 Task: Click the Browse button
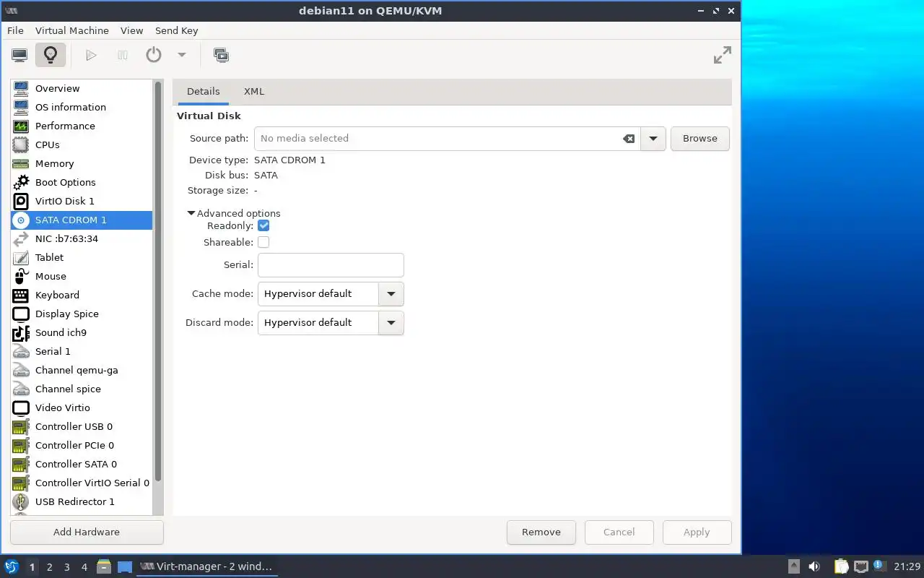[x=699, y=138]
